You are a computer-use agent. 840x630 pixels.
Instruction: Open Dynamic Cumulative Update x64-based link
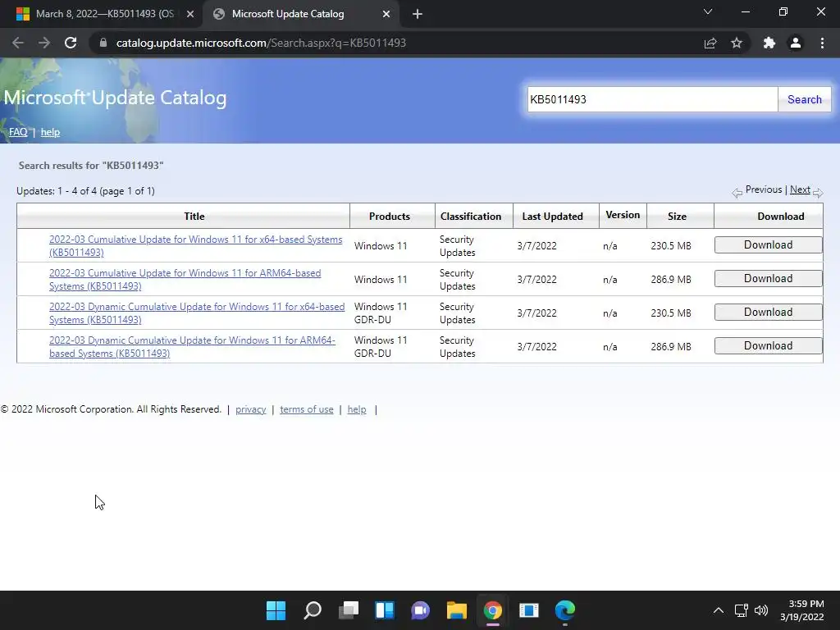coord(197,313)
